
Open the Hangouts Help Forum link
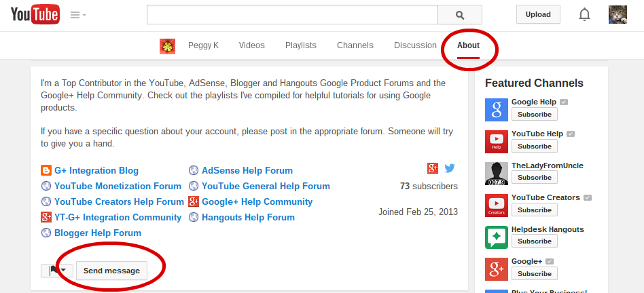click(248, 217)
